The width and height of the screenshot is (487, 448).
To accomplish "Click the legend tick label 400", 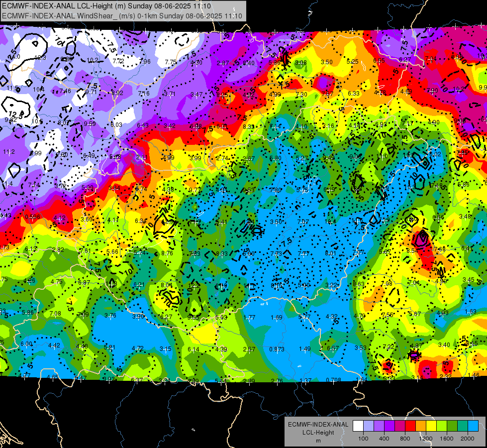I will [x=384, y=439].
